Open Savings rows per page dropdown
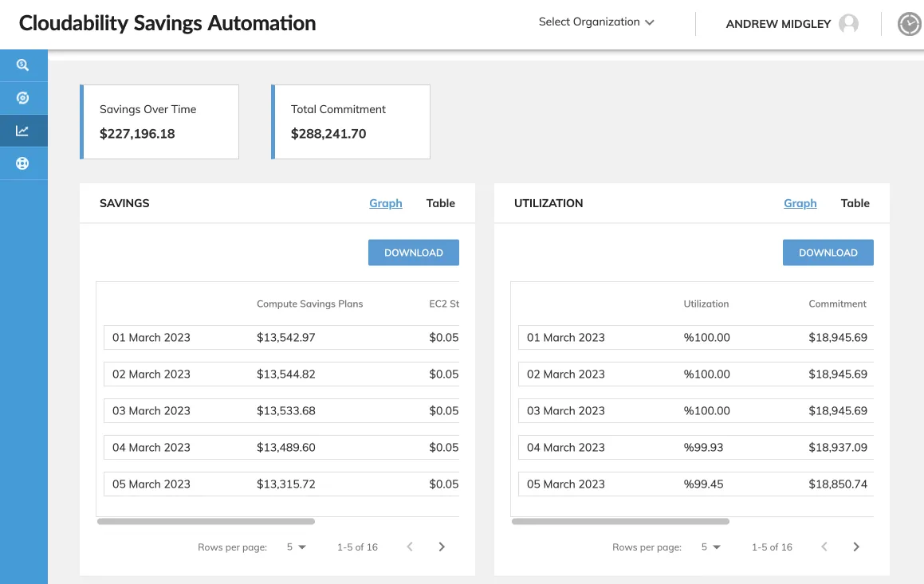 click(x=297, y=547)
